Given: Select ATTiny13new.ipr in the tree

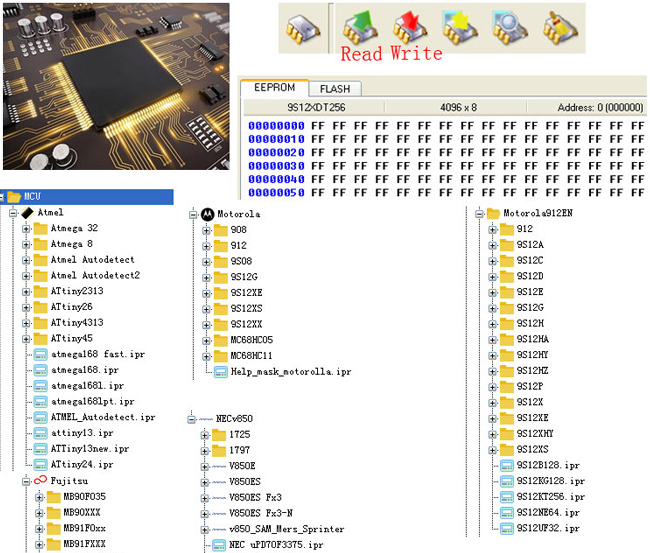Looking at the screenshot, I should point(90,449).
